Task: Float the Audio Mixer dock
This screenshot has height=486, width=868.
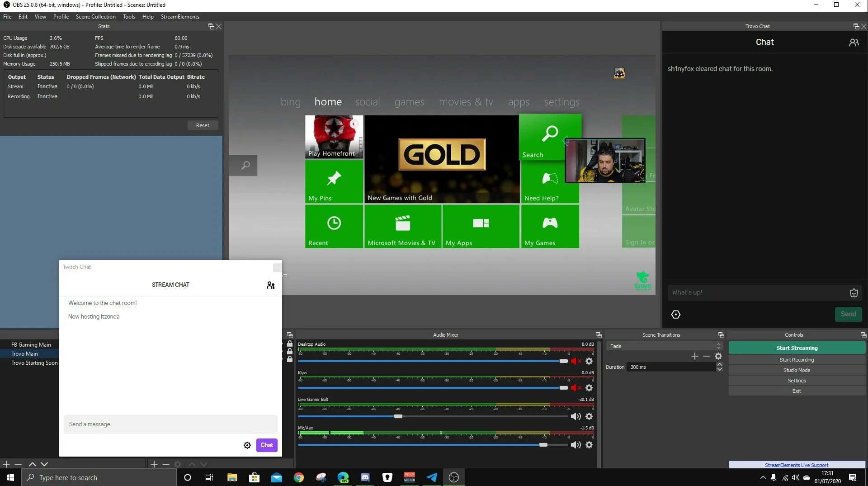Action: pos(599,335)
